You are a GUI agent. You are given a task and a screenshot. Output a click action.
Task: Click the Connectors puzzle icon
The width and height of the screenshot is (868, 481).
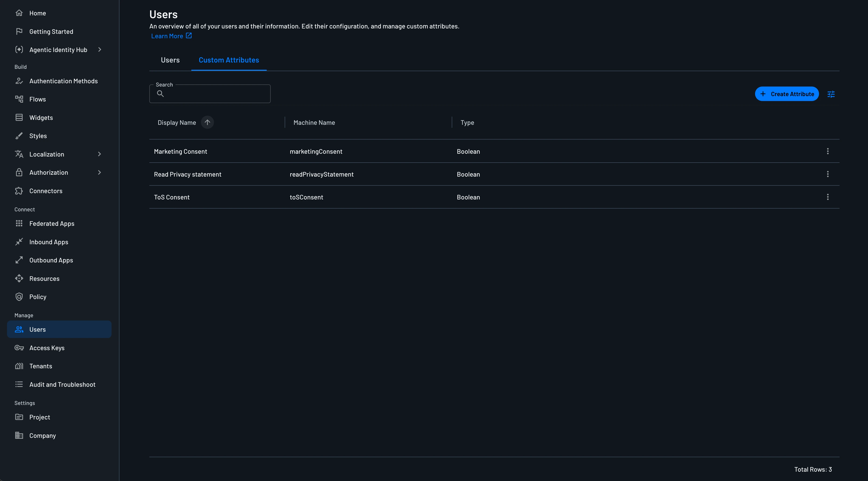(19, 191)
